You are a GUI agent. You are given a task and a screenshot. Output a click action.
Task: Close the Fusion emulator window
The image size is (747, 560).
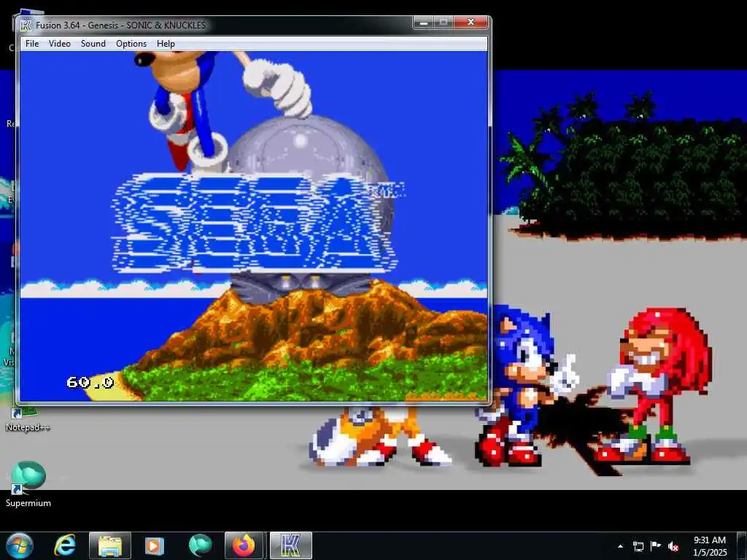[471, 23]
